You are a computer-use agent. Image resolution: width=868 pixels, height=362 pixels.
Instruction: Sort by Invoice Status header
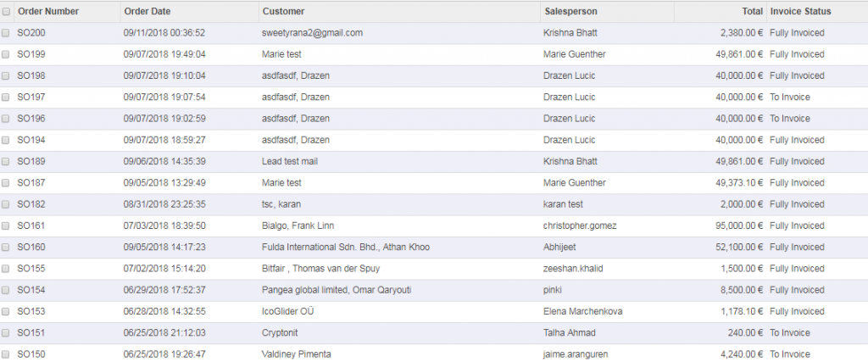[x=801, y=12]
